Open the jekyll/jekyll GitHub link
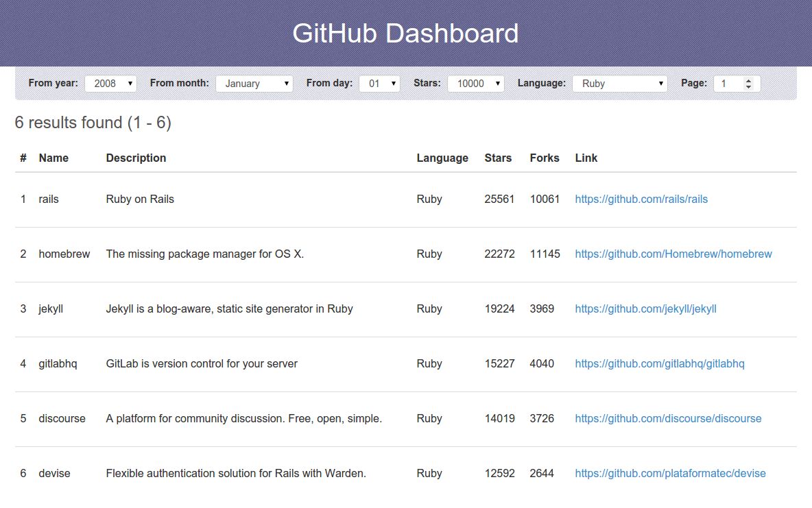812x508 pixels. coord(646,309)
